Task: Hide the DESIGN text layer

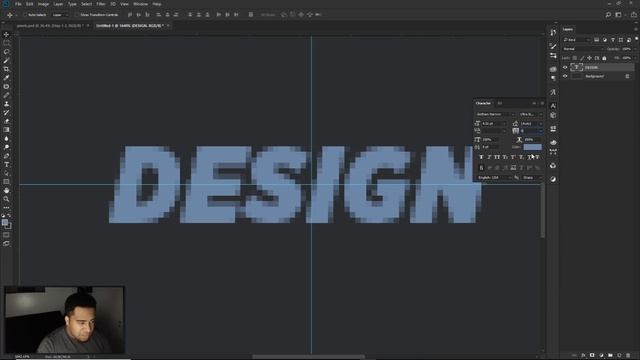Action: (565, 67)
